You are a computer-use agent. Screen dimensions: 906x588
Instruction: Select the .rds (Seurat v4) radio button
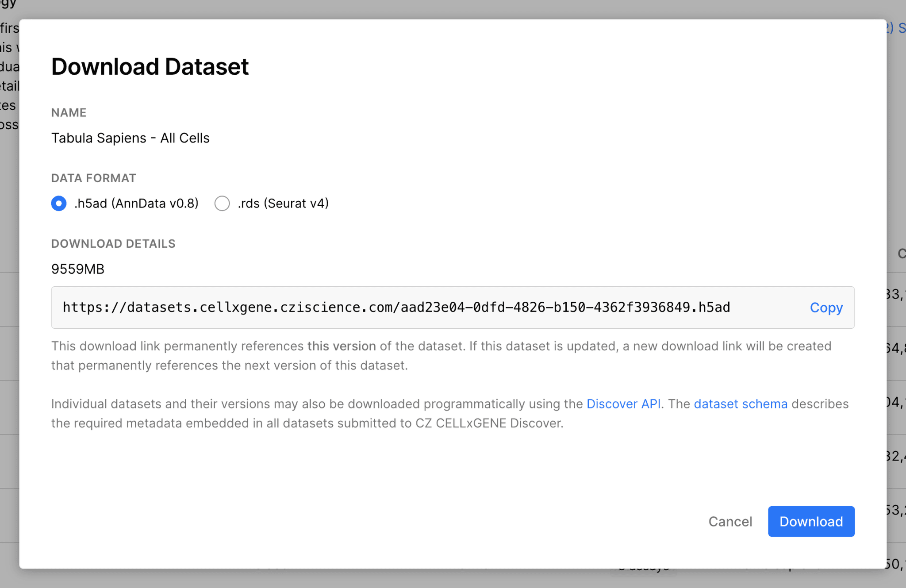(x=222, y=204)
